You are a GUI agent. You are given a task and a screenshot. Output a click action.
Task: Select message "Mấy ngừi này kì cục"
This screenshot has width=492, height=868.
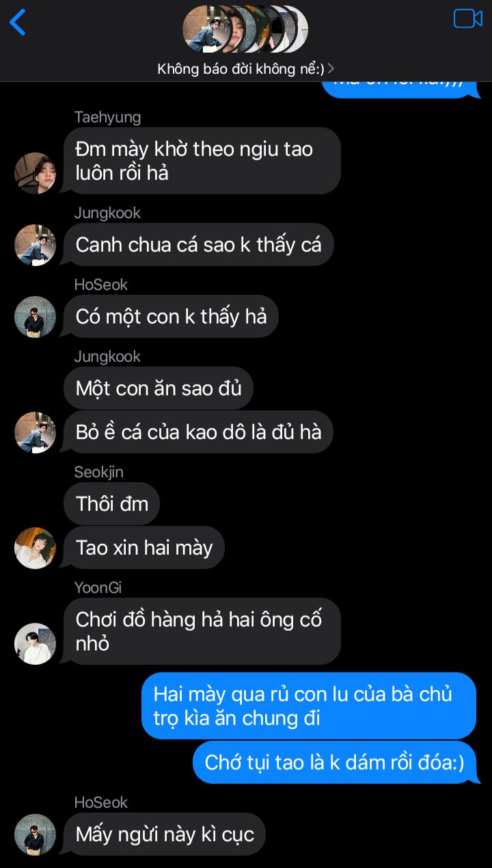pos(165,834)
